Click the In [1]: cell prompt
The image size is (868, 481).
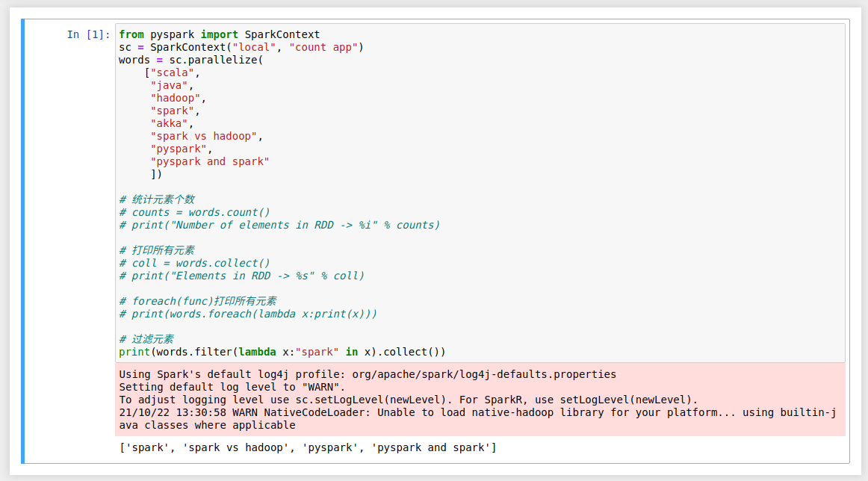[x=88, y=34]
